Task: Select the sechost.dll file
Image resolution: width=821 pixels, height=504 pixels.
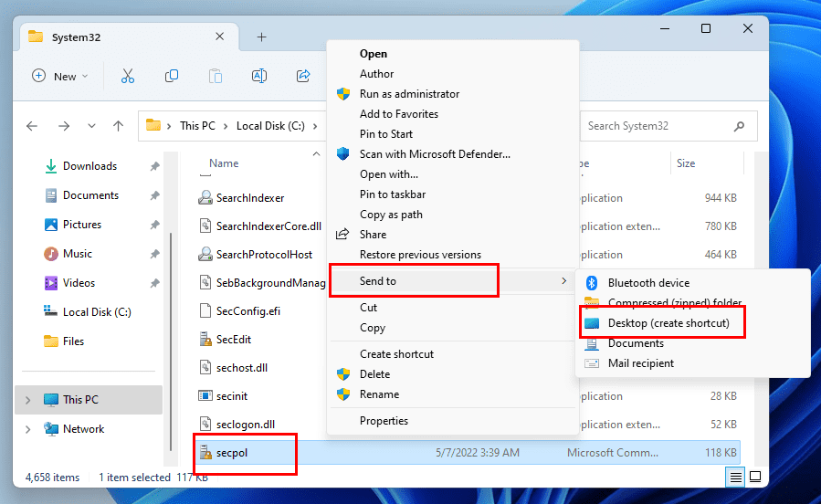Action: [242, 368]
